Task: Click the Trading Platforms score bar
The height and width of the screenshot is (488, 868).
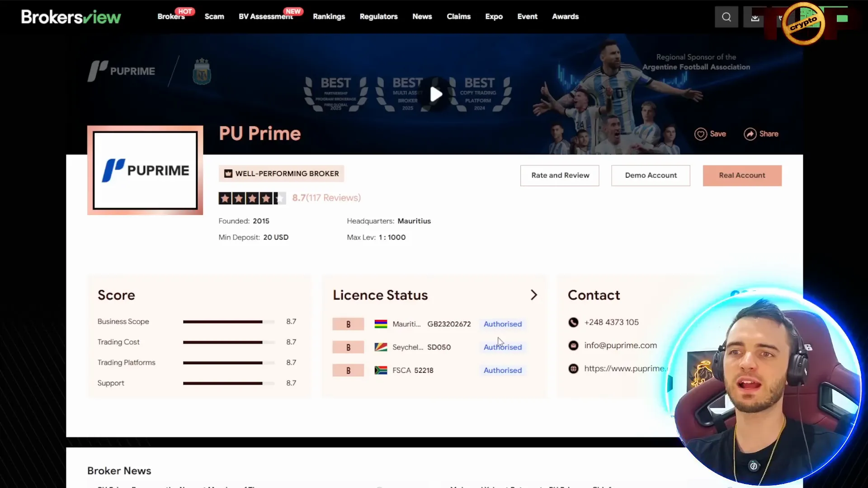Action: pos(229,362)
